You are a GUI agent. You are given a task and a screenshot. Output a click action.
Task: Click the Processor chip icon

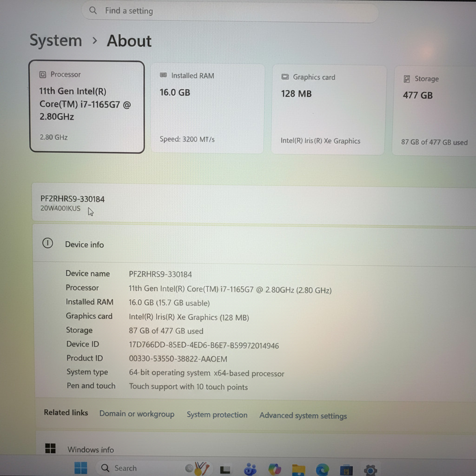tap(42, 74)
